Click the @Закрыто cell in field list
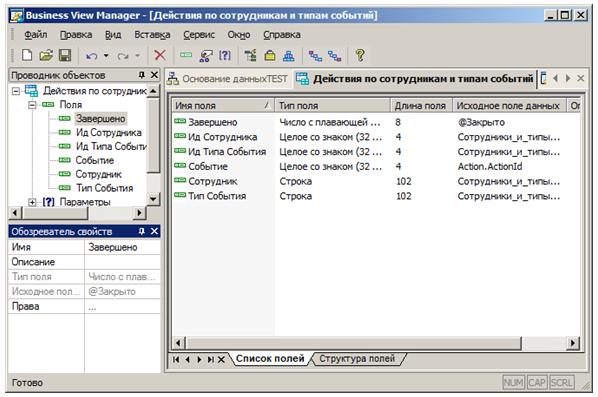This screenshot has width=598, height=397. tap(481, 122)
